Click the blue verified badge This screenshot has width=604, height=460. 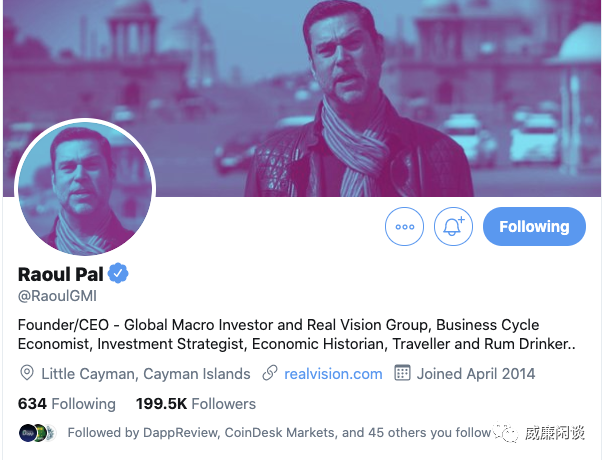pos(119,274)
